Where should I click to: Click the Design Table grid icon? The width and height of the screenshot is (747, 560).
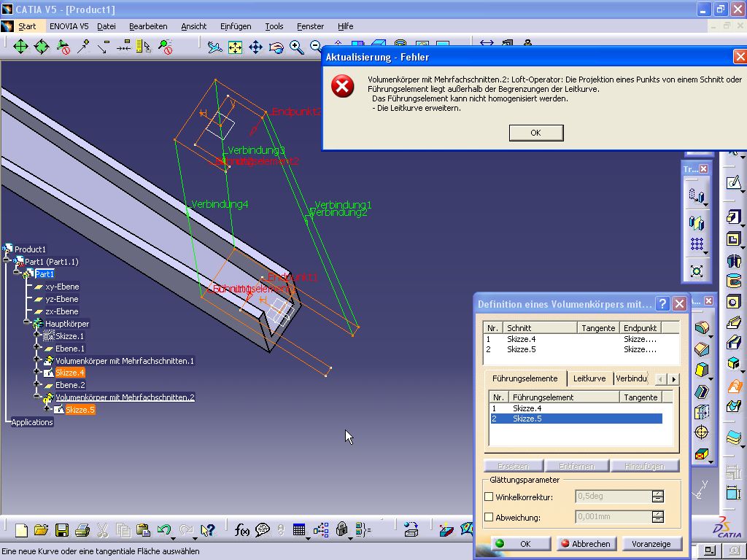click(x=298, y=529)
